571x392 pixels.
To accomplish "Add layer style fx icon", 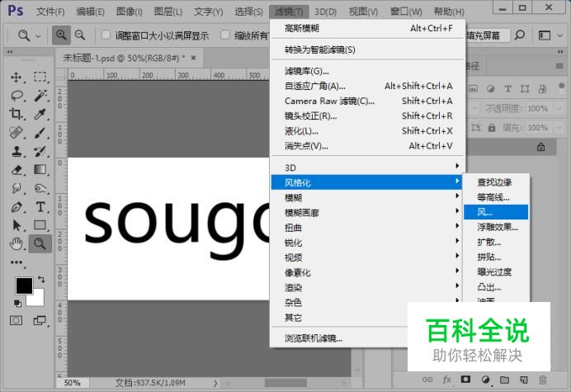I will coord(447,380).
